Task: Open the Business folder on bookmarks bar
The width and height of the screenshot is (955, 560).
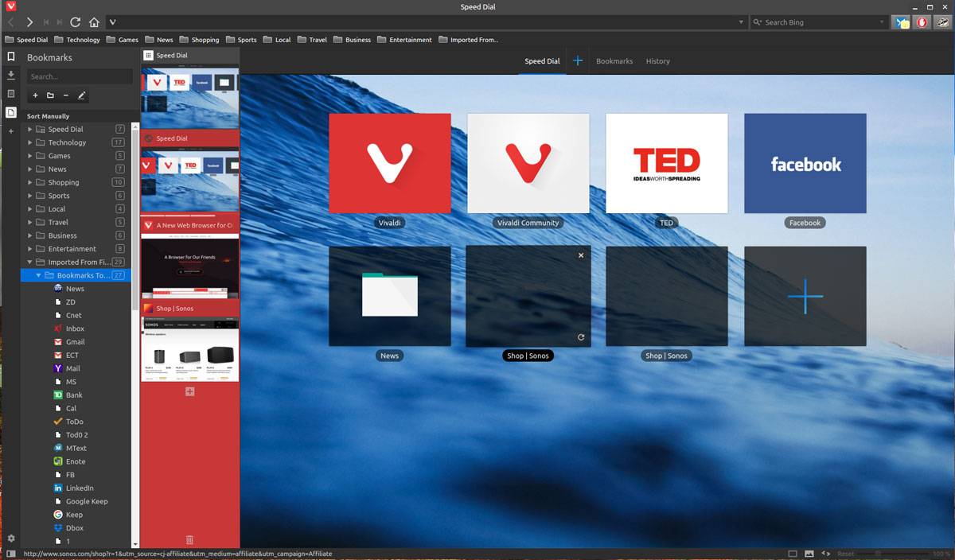Action: 352,40
